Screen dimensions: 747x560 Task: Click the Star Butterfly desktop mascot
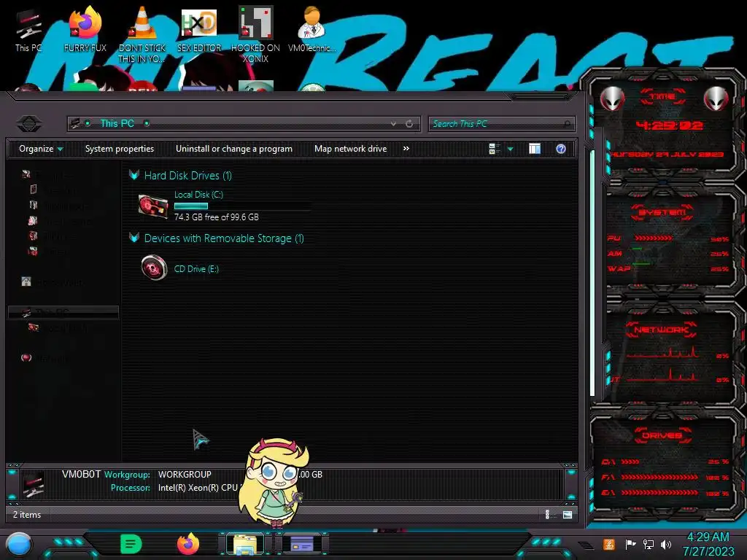click(x=275, y=482)
